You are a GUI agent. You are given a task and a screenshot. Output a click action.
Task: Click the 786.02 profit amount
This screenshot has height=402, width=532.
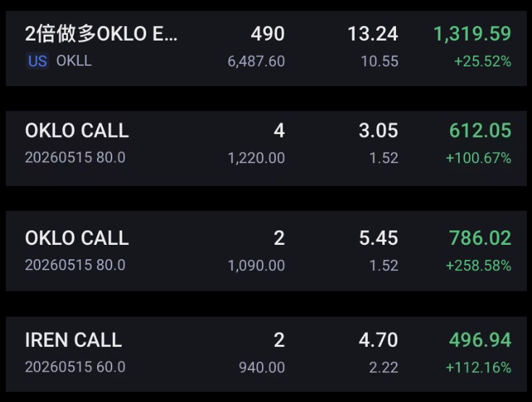point(480,238)
